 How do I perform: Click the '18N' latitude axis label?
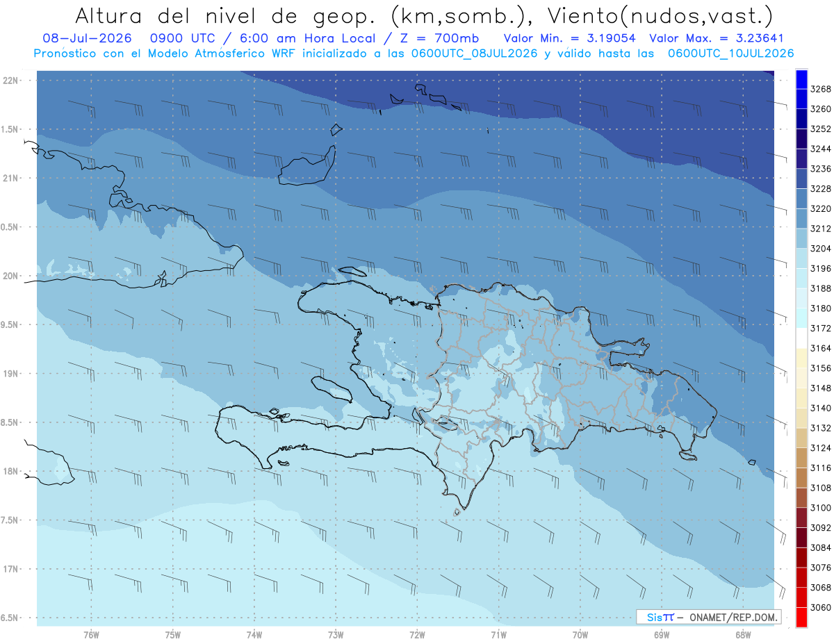(x=10, y=472)
